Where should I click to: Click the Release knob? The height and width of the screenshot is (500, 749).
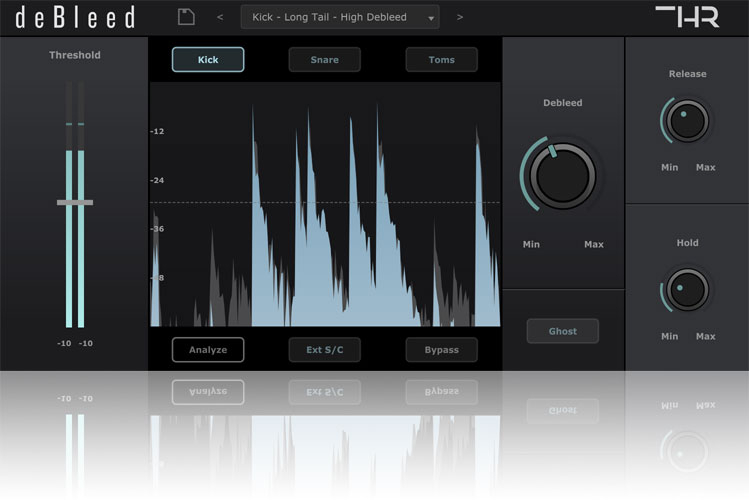(686, 120)
